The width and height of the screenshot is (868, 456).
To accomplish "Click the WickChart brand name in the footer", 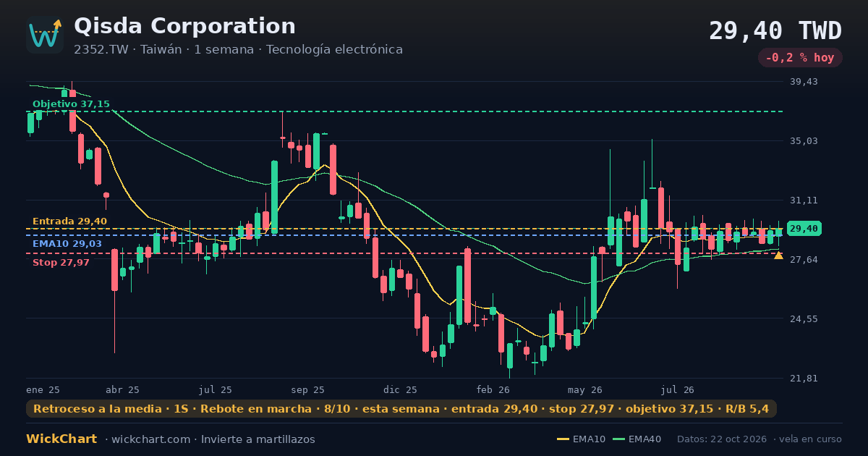I will [x=61, y=439].
